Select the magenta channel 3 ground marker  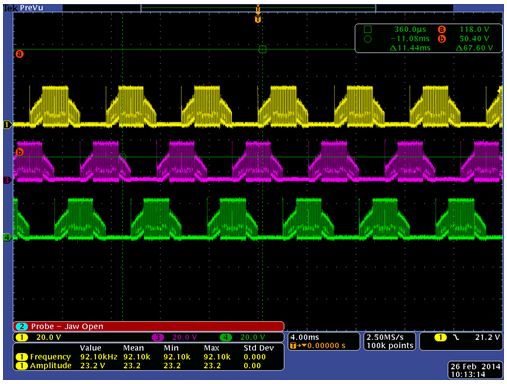[x=7, y=180]
